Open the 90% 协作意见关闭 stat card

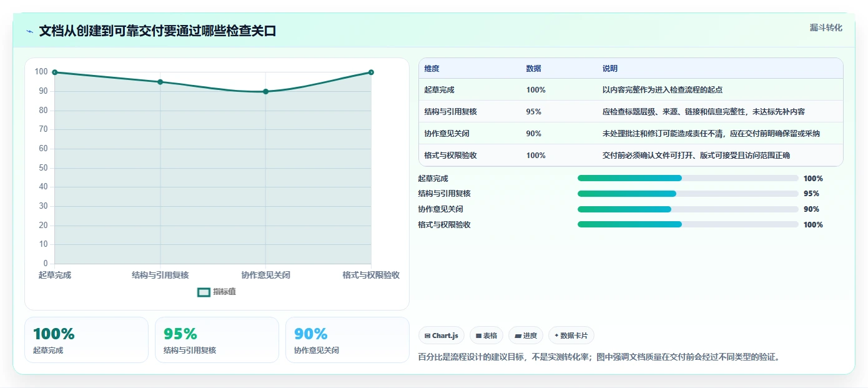347,340
